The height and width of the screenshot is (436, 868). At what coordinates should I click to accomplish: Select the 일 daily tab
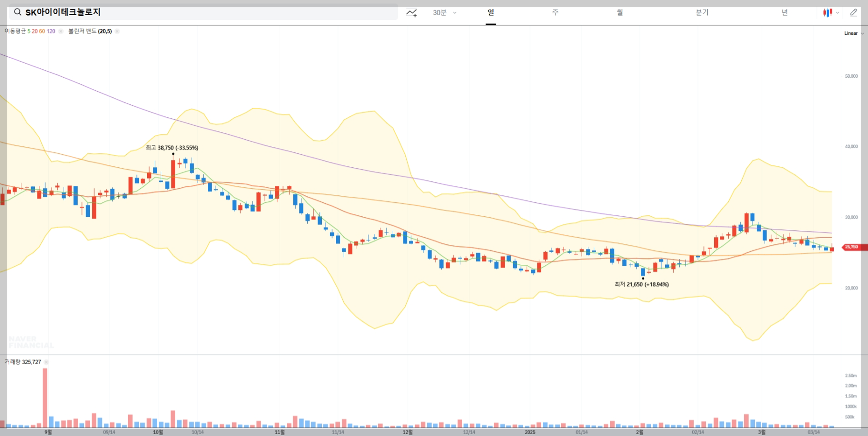[x=491, y=13]
